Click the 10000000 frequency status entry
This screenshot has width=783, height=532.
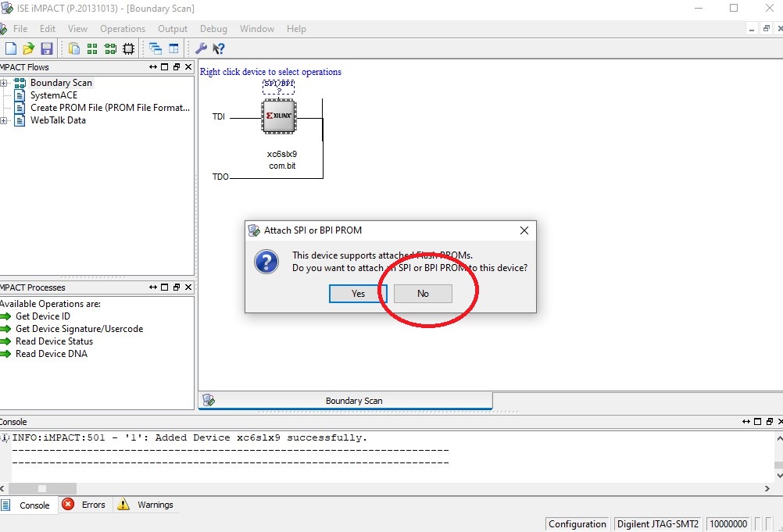tap(728, 524)
